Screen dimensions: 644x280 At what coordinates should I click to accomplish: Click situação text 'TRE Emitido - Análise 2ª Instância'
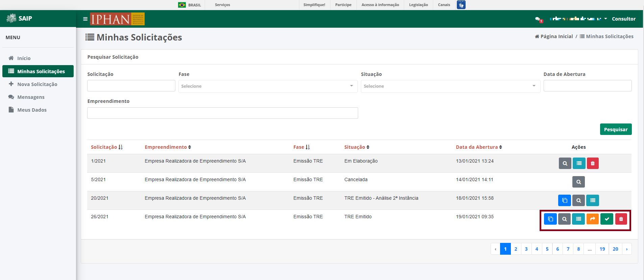pyautogui.click(x=381, y=198)
